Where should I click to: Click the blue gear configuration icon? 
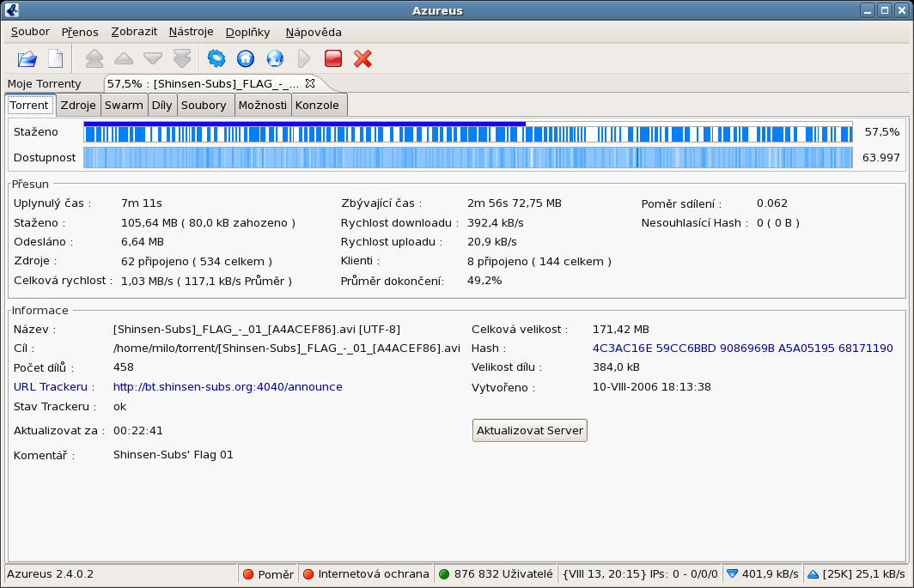coord(216,59)
